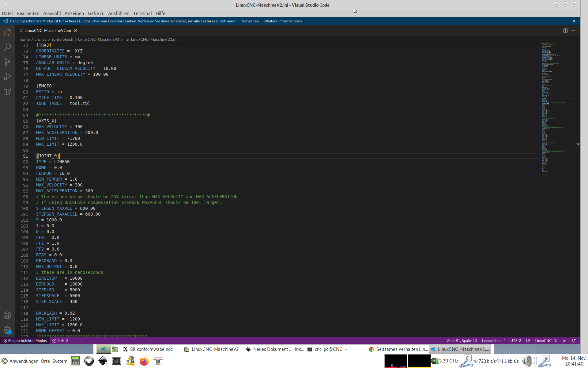Launch Firefox from the bottom panel

144,361
